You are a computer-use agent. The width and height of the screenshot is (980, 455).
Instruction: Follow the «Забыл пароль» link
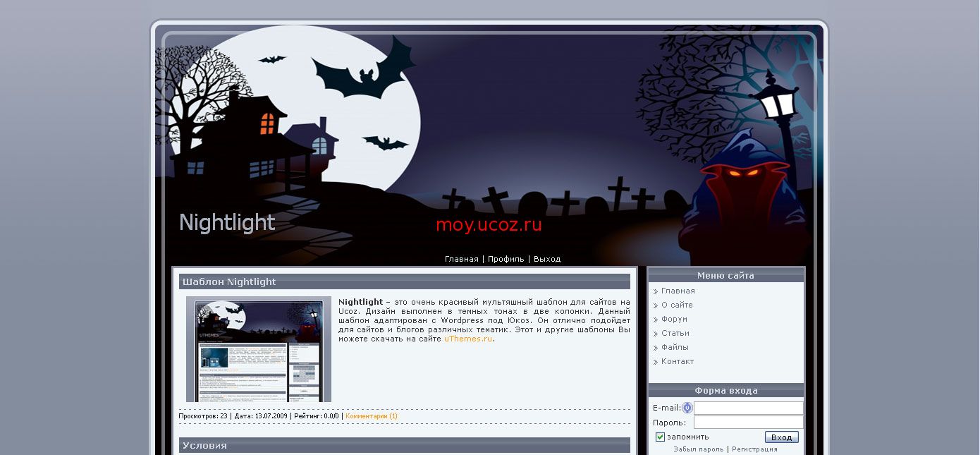pyautogui.click(x=699, y=449)
